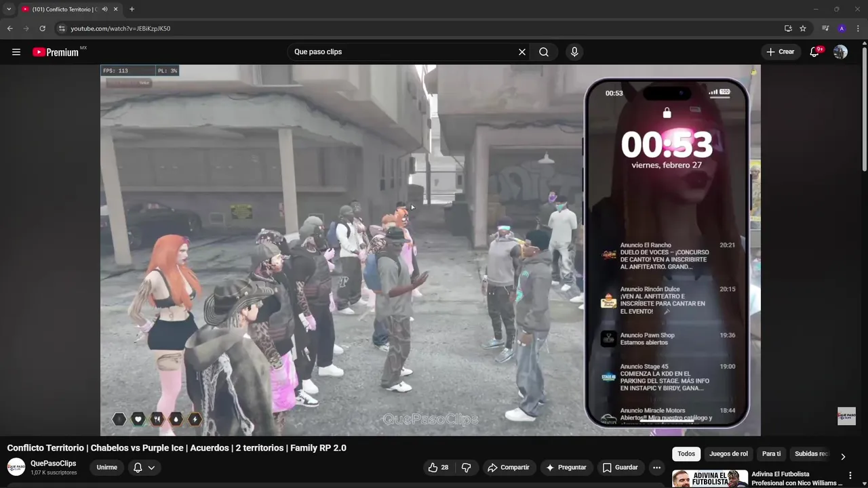Click the video title text
The image size is (868, 488).
[177, 448]
